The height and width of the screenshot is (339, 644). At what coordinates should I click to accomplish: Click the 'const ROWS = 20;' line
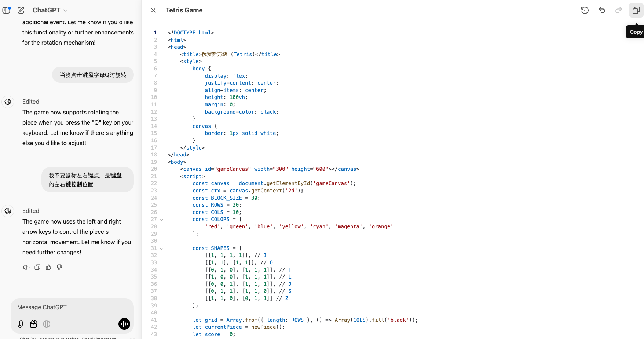[x=217, y=205]
